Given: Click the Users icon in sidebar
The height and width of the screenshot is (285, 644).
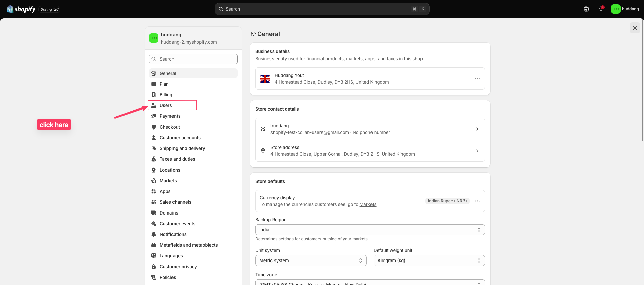Looking at the screenshot, I should point(154,105).
